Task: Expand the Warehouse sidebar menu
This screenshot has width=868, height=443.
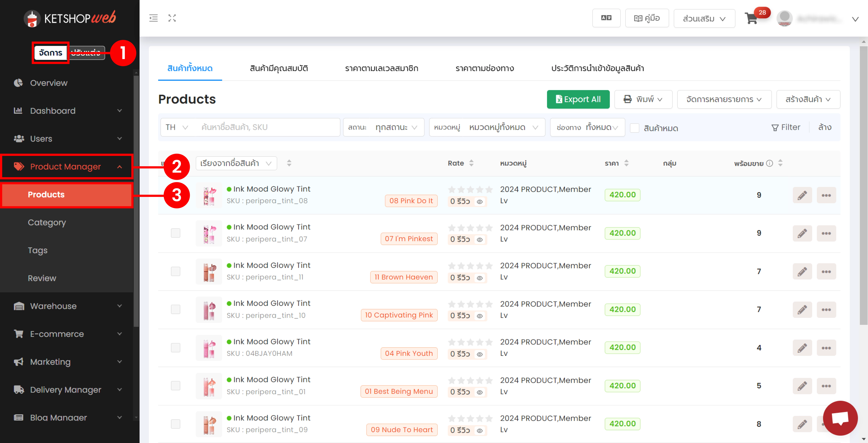Action: [67, 306]
